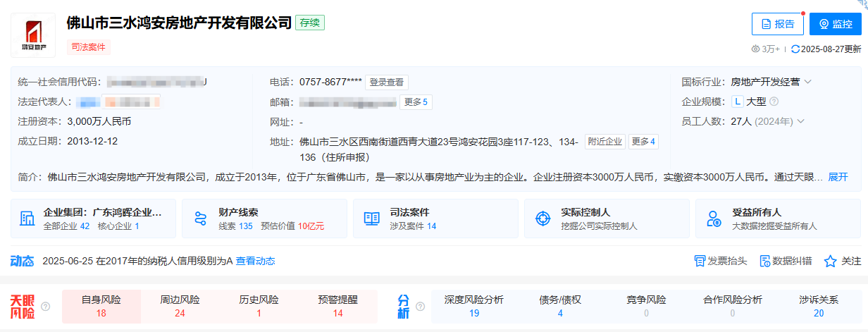Expand the 员工人数 year dropdown
Screen dimensions: 868x332
(800, 121)
